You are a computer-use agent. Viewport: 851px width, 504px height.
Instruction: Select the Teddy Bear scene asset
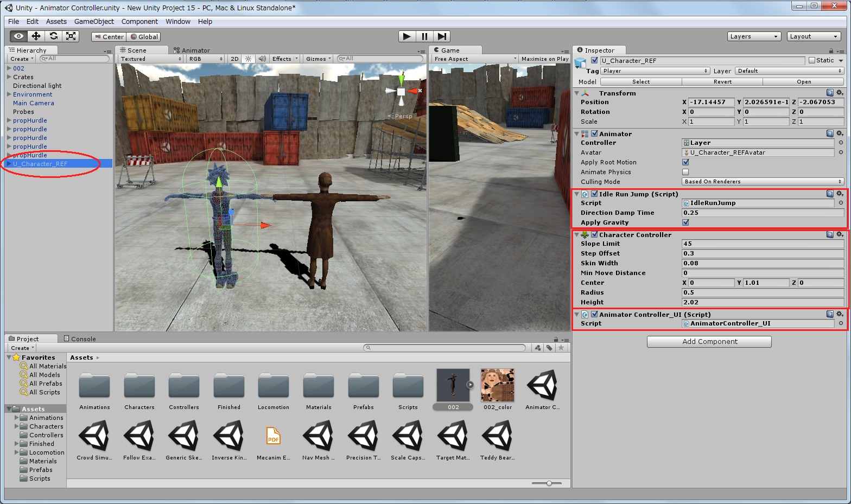[x=498, y=440]
